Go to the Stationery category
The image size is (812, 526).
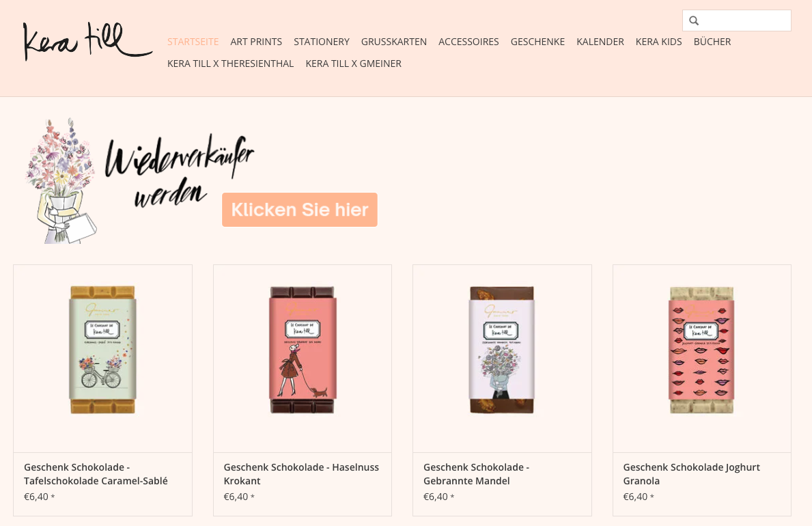coord(322,42)
